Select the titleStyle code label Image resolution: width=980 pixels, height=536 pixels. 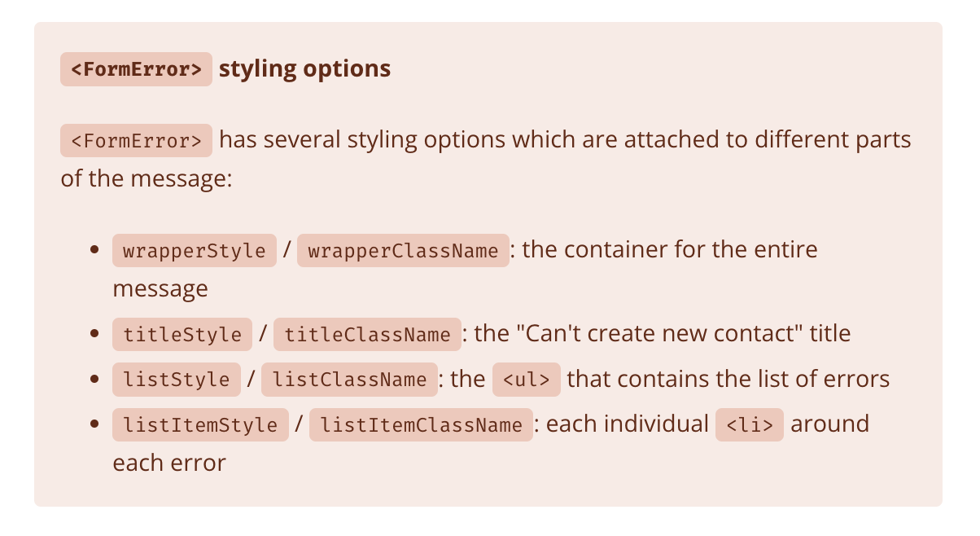182,334
